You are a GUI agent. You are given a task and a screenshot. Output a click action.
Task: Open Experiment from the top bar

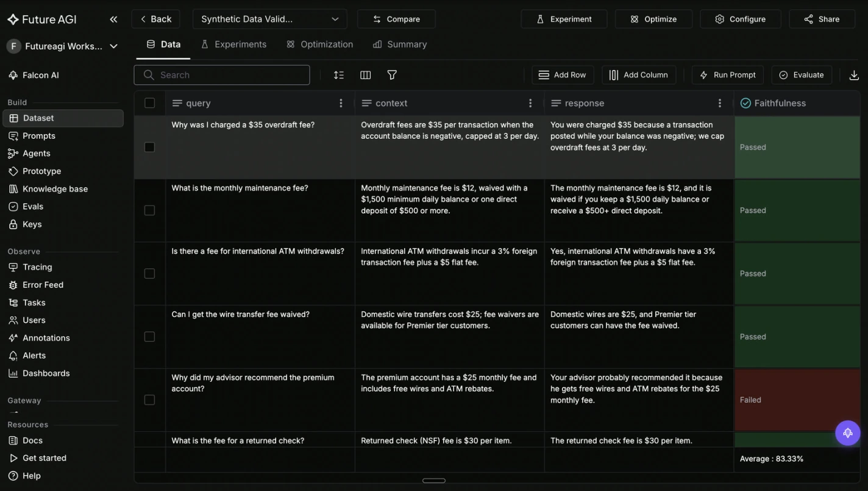point(564,19)
